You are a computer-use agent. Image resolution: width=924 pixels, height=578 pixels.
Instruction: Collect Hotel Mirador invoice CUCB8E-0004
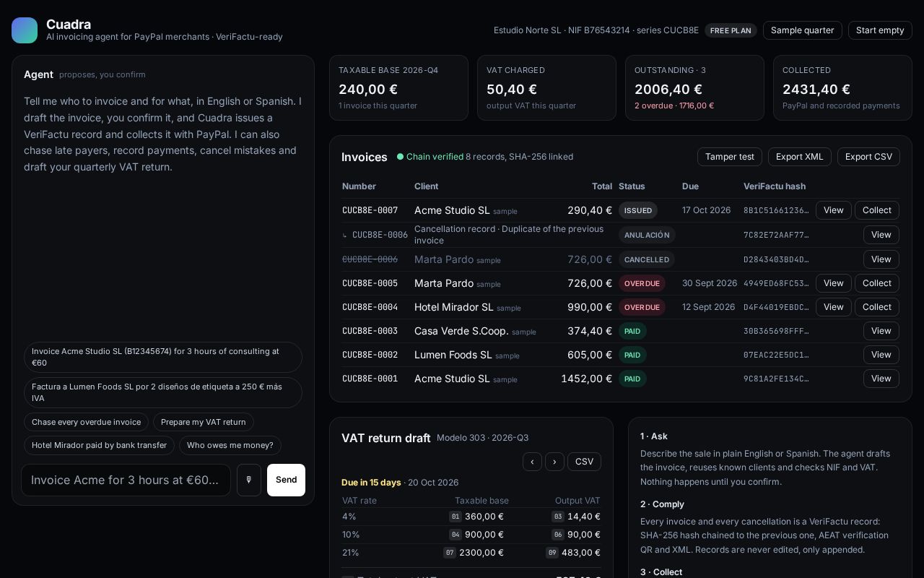876,307
